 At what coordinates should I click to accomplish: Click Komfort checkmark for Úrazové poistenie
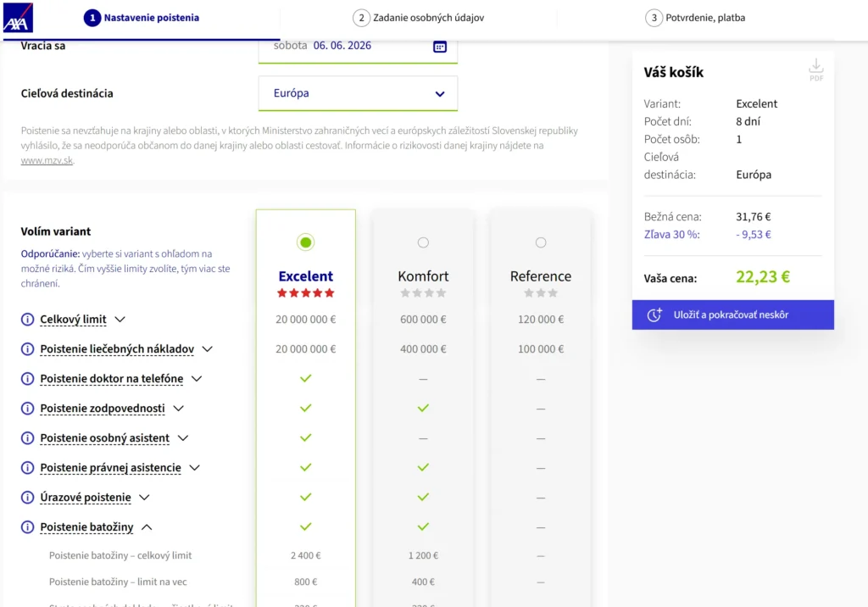point(423,498)
